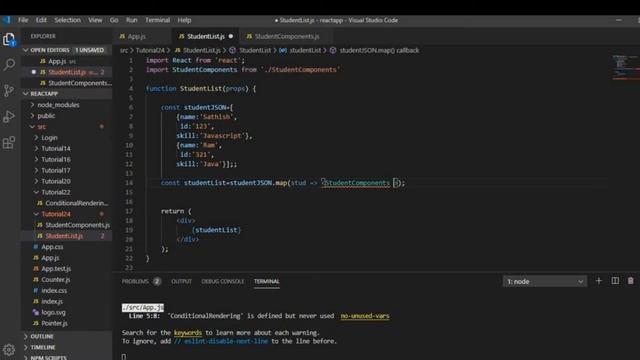Click Tutorial24 breadcrumb item
The image size is (640, 360).
[x=150, y=50]
